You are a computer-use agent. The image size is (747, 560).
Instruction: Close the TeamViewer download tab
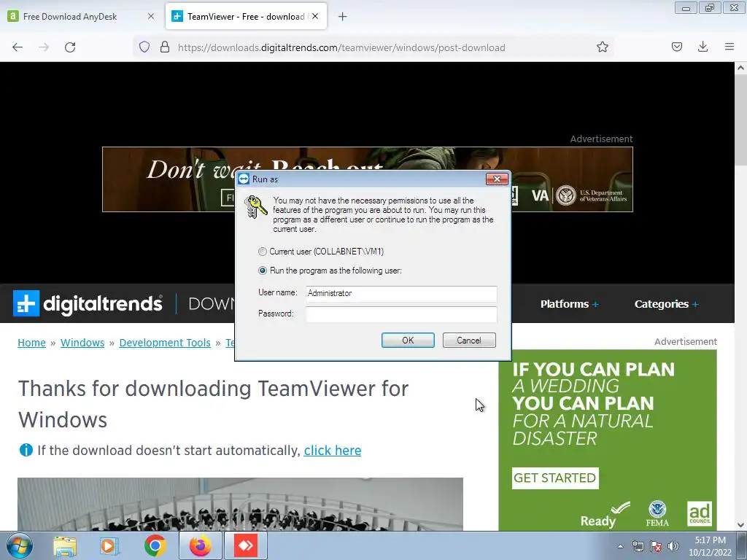pyautogui.click(x=315, y=16)
